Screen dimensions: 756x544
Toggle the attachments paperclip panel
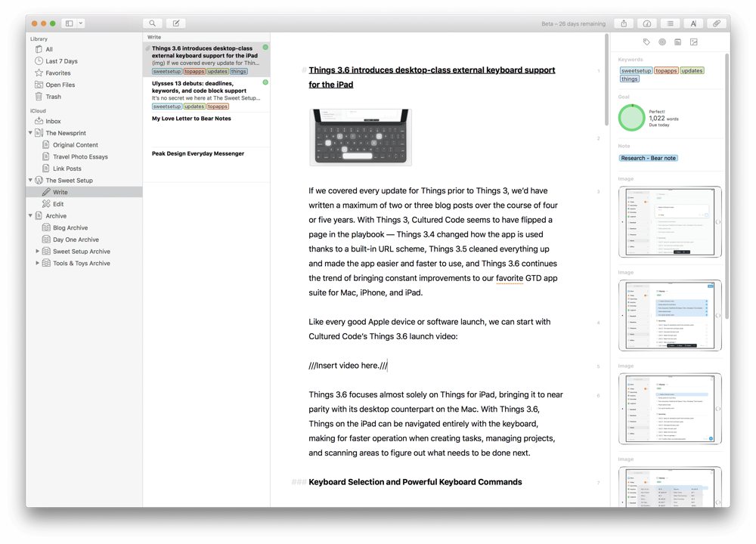coord(717,23)
